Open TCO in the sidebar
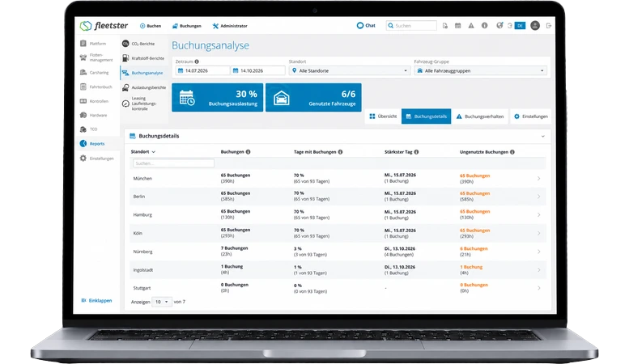Image resolution: width=629 pixels, height=364 pixels. 89,129
